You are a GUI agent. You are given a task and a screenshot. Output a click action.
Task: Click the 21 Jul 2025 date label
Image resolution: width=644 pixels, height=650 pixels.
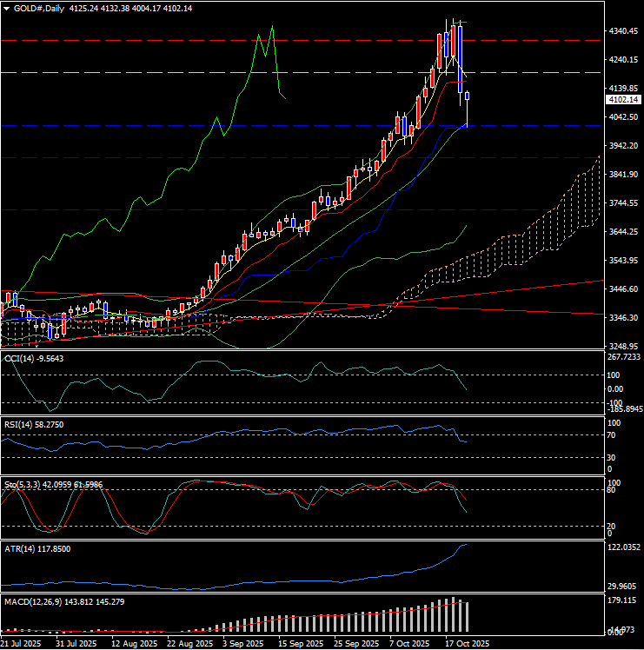[x=21, y=644]
